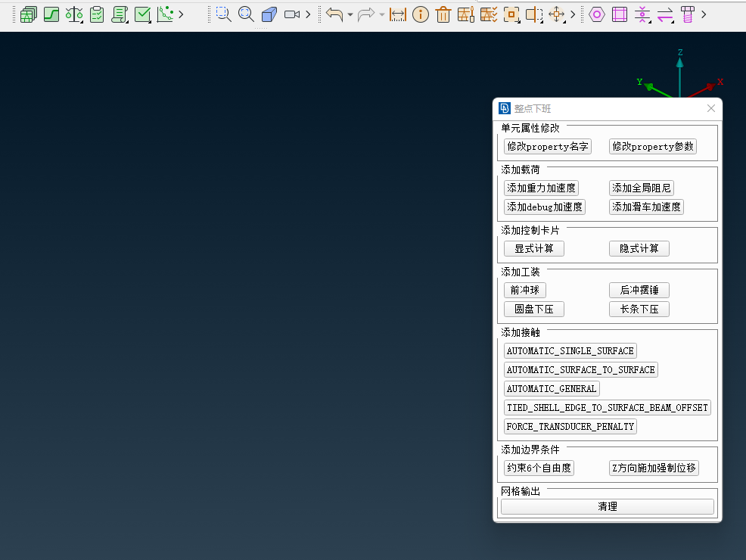The image size is (746, 560).
Task: Click the 显式计算 button
Action: 534,248
